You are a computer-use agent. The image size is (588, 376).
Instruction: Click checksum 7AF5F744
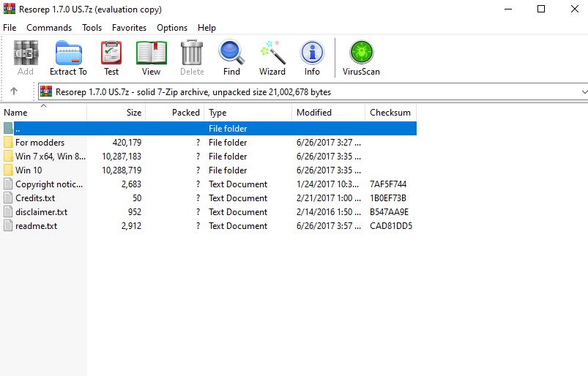click(x=388, y=184)
